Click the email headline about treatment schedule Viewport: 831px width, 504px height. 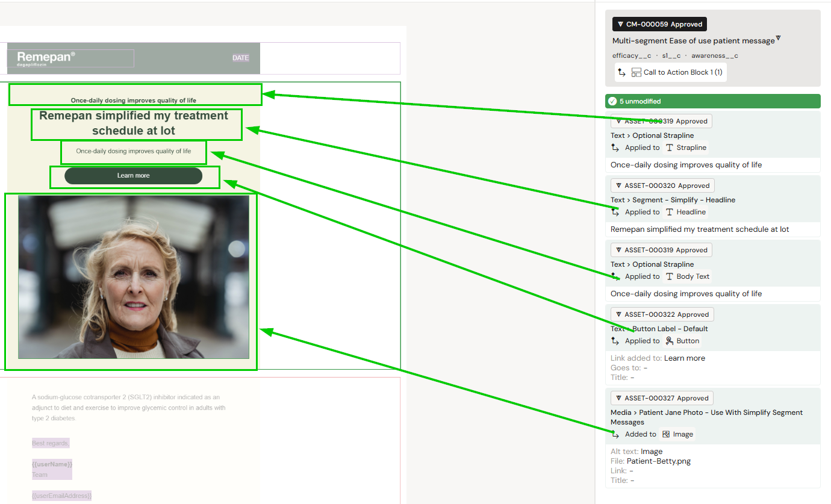134,123
